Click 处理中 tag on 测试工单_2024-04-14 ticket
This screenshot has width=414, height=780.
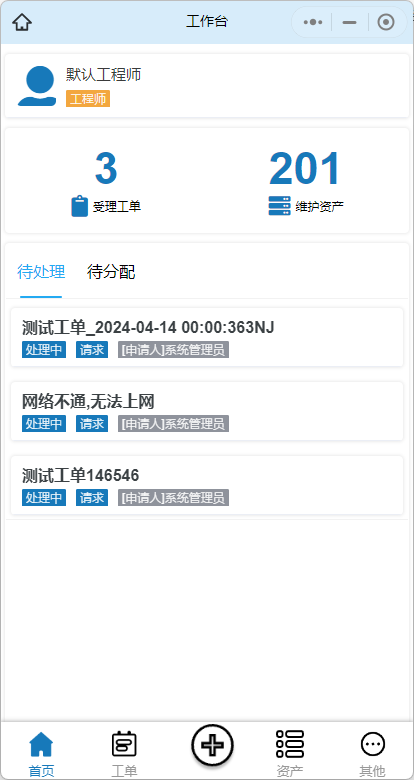pyautogui.click(x=44, y=350)
